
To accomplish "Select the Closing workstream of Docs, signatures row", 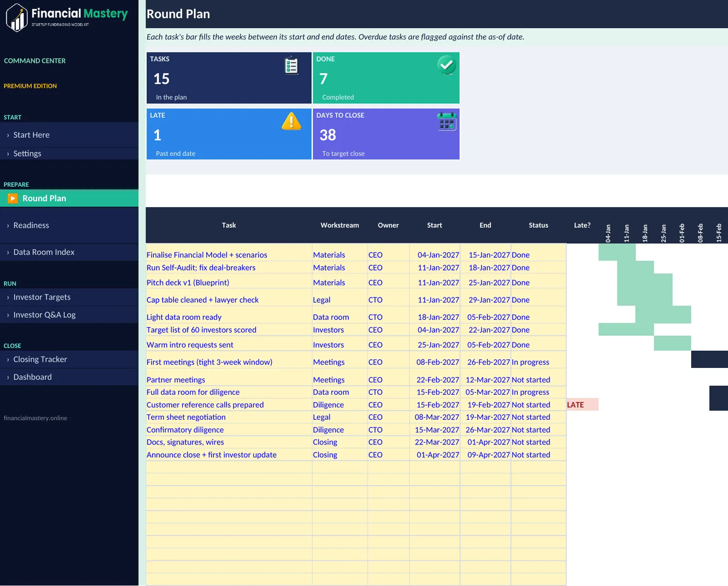I will (x=340, y=442).
